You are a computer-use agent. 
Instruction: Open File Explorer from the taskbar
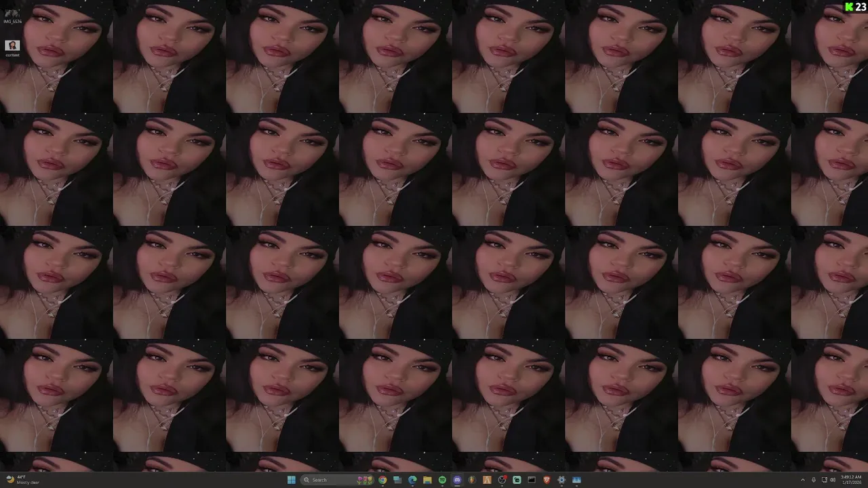coord(427,480)
